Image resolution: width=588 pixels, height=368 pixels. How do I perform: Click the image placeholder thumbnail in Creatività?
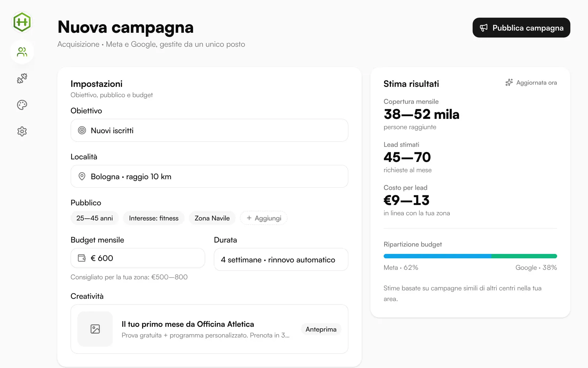tap(95, 329)
